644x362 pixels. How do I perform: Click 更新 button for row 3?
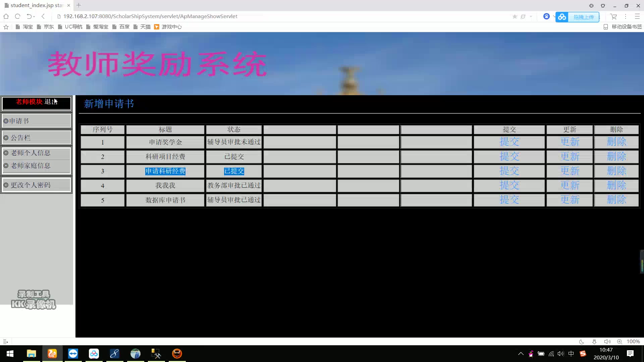(570, 171)
